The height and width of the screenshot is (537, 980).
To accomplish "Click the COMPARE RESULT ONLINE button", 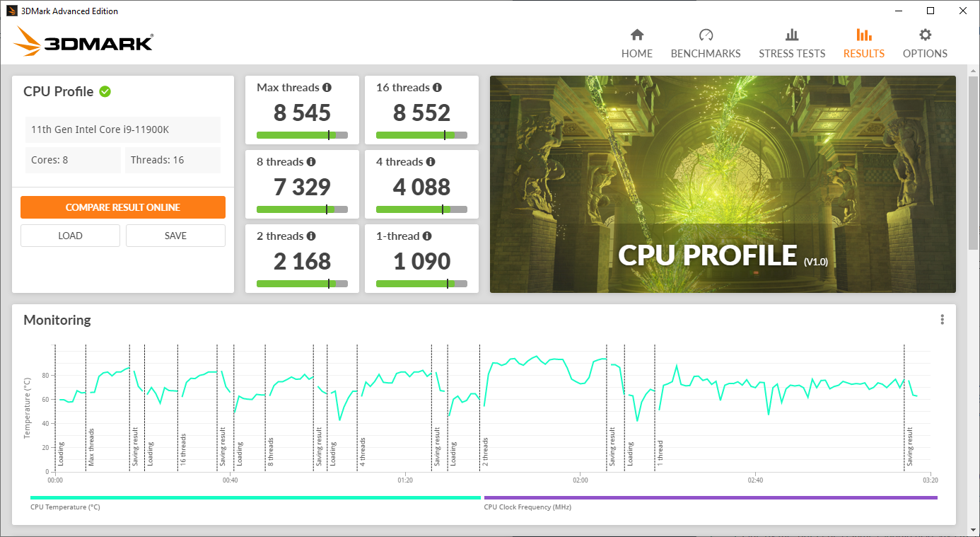I will (123, 207).
